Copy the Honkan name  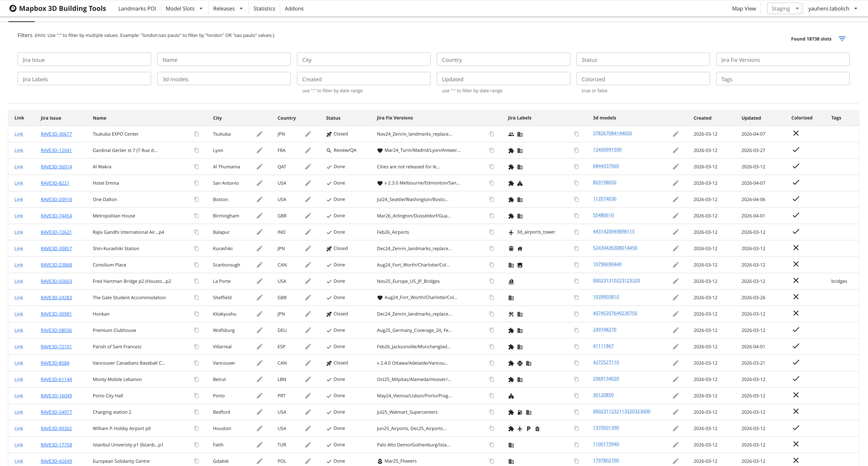196,314
